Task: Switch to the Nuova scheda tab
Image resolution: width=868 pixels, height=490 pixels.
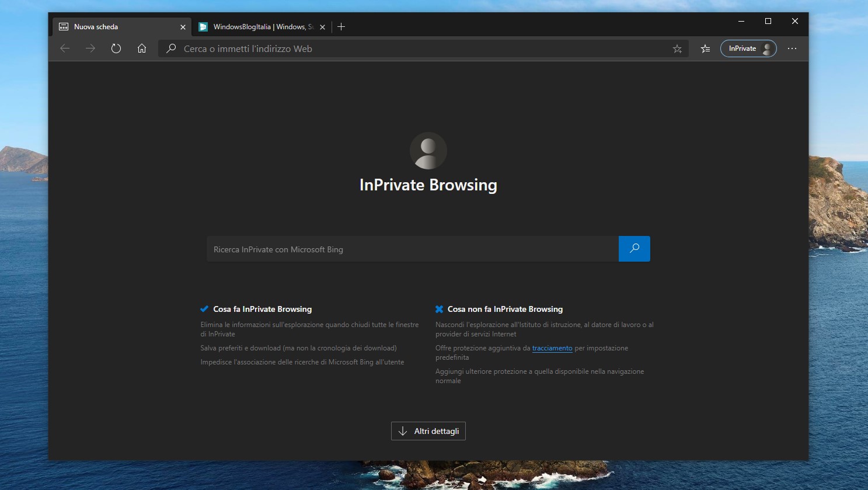Action: [x=122, y=27]
